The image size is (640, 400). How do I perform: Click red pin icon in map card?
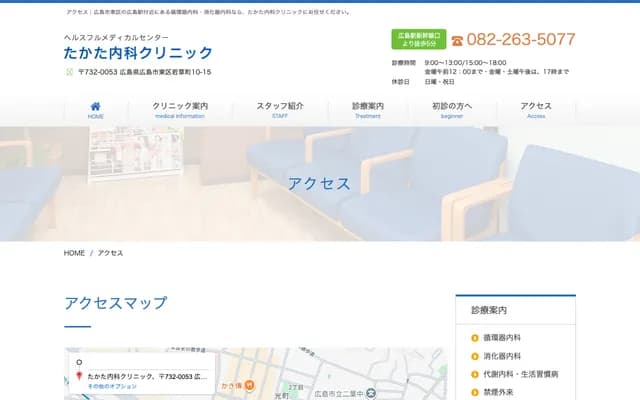pyautogui.click(x=79, y=376)
